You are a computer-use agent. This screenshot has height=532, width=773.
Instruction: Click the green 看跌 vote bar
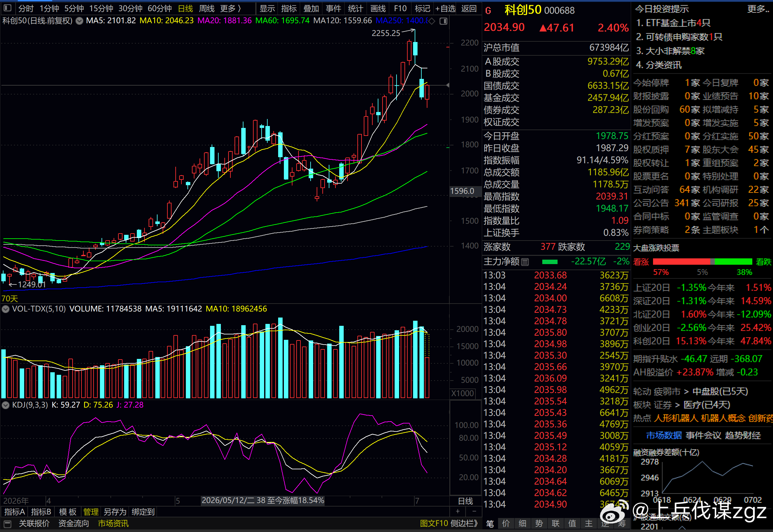coord(733,262)
